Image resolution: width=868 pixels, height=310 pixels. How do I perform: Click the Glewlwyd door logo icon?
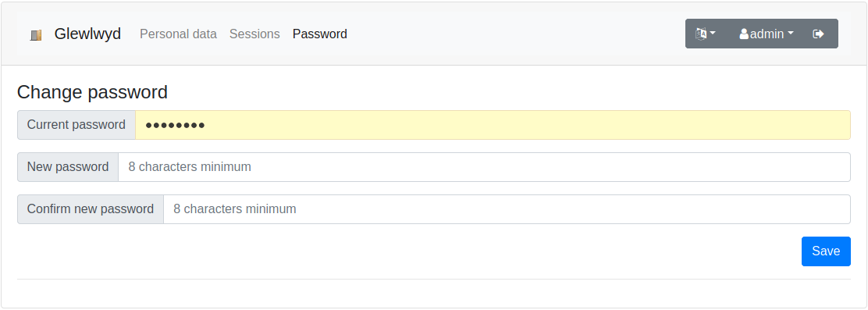[36, 35]
